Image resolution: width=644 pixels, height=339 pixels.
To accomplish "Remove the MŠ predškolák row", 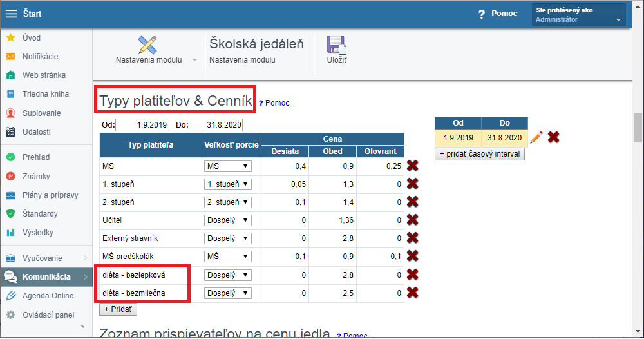I will [x=412, y=256].
